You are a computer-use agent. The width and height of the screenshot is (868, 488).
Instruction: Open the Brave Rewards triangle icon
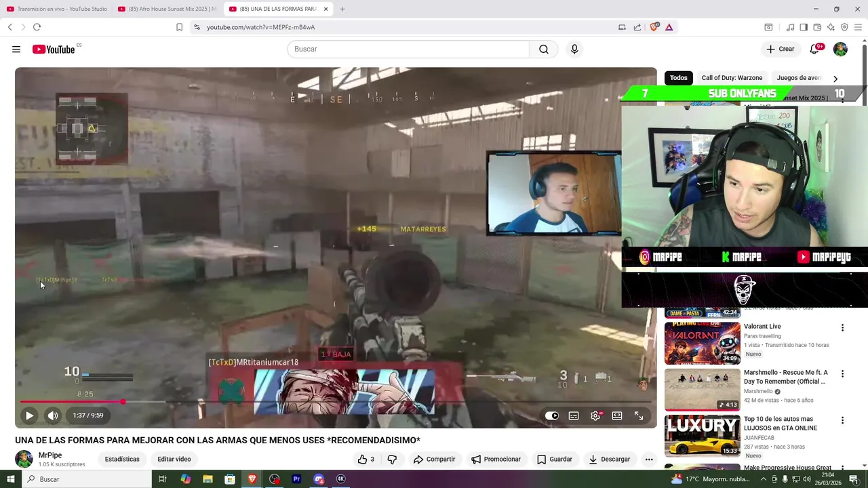[669, 27]
